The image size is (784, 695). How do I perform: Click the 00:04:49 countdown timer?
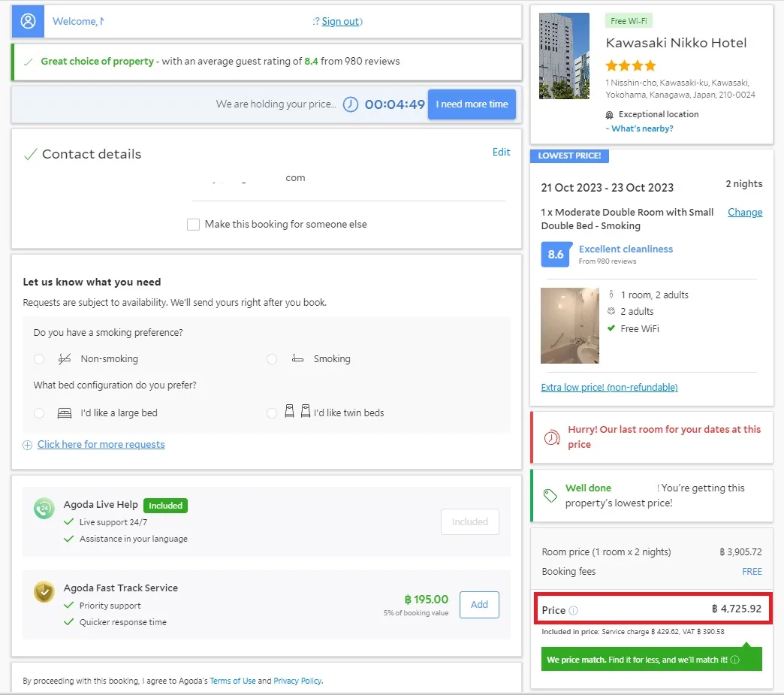pyautogui.click(x=394, y=104)
